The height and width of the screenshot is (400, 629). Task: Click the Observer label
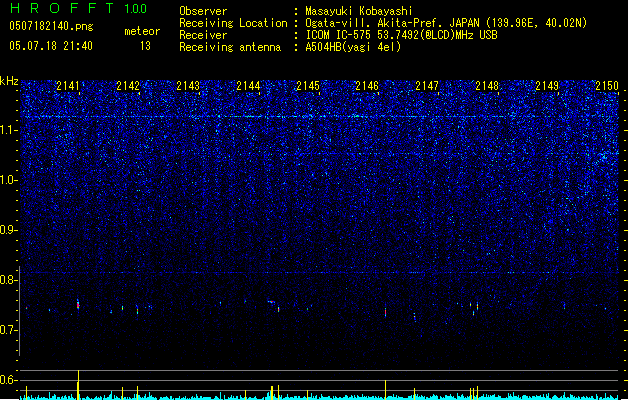[203, 11]
